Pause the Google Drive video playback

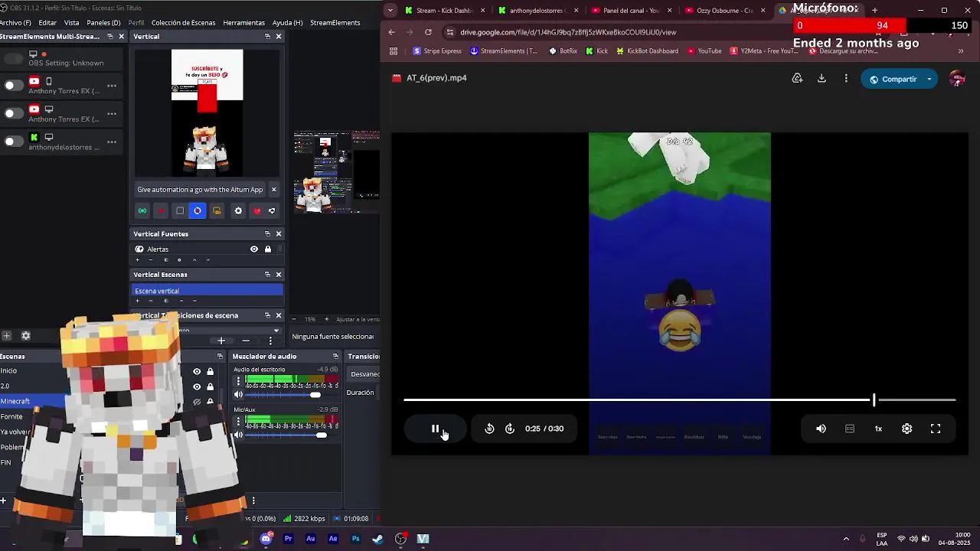(435, 429)
